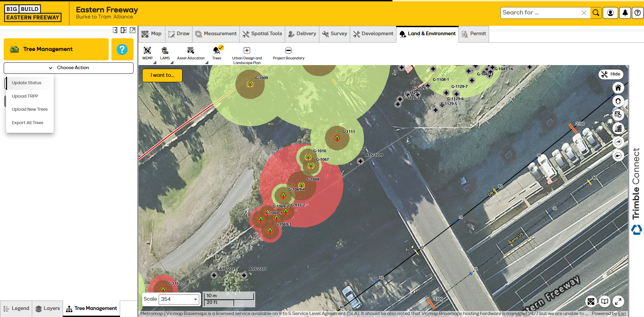Collapse the side panel icon
644x317 pixels.
115,30
